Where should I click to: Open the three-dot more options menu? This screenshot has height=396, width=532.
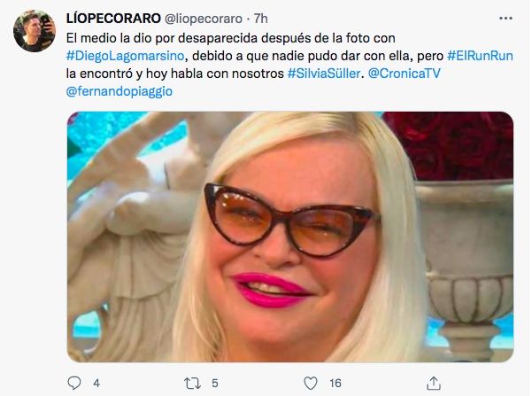click(505, 19)
